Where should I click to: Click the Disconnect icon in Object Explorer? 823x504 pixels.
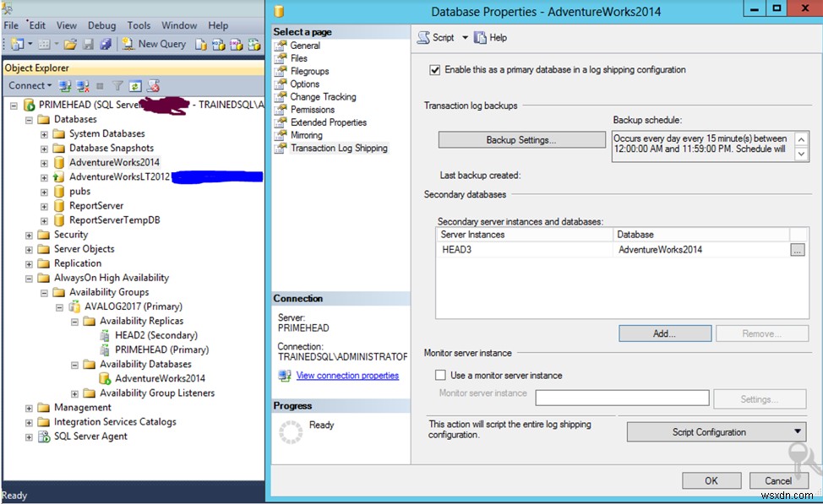(x=82, y=84)
